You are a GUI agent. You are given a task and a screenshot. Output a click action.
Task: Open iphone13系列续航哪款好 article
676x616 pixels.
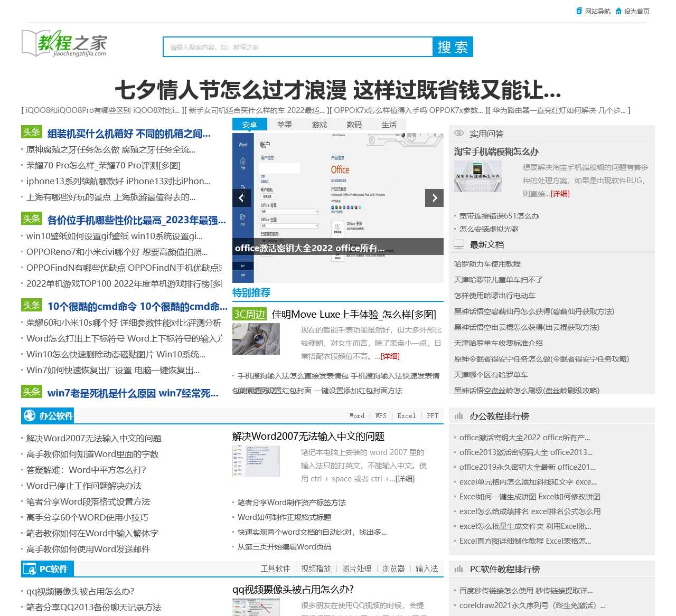click(x=118, y=181)
